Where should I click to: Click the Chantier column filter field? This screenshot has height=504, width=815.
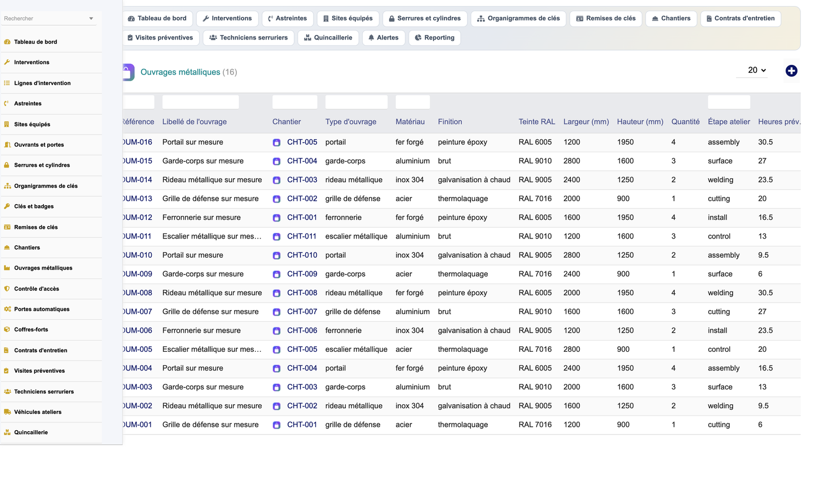295,102
